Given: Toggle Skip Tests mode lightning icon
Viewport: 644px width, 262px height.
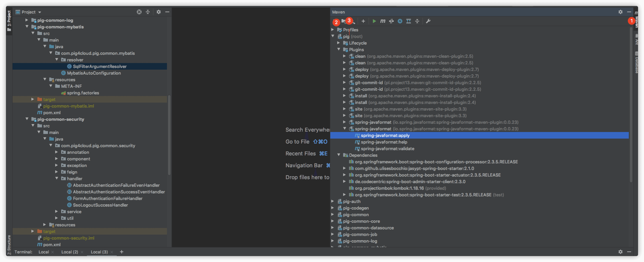Looking at the screenshot, I should coord(400,21).
